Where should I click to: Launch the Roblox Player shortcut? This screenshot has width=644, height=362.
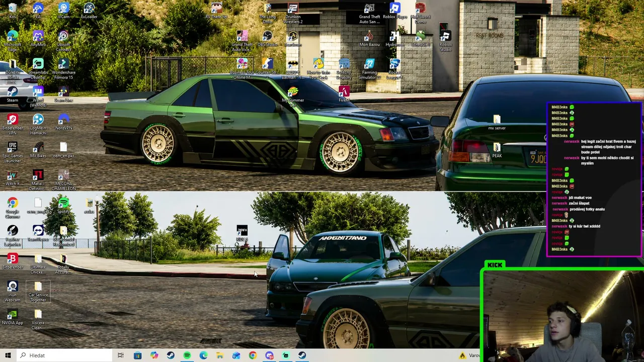[x=395, y=11]
